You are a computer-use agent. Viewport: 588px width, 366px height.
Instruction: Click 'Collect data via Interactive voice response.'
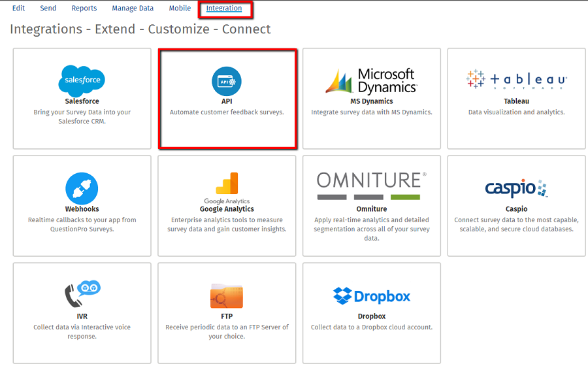(x=82, y=331)
